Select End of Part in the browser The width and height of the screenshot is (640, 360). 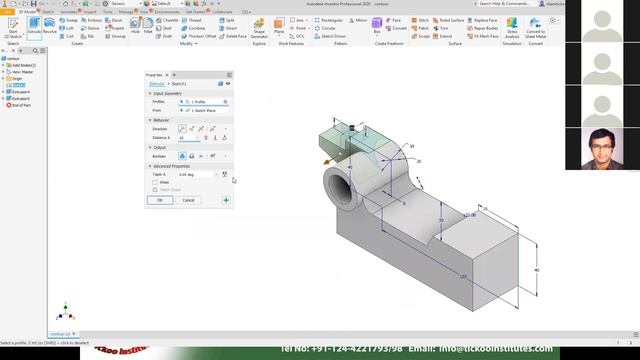pyautogui.click(x=18, y=105)
